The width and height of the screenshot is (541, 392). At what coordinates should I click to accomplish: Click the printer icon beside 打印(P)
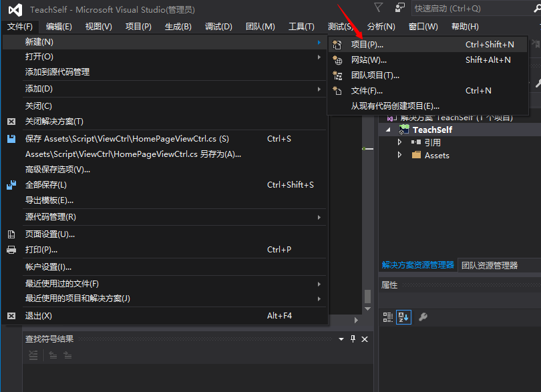11,250
